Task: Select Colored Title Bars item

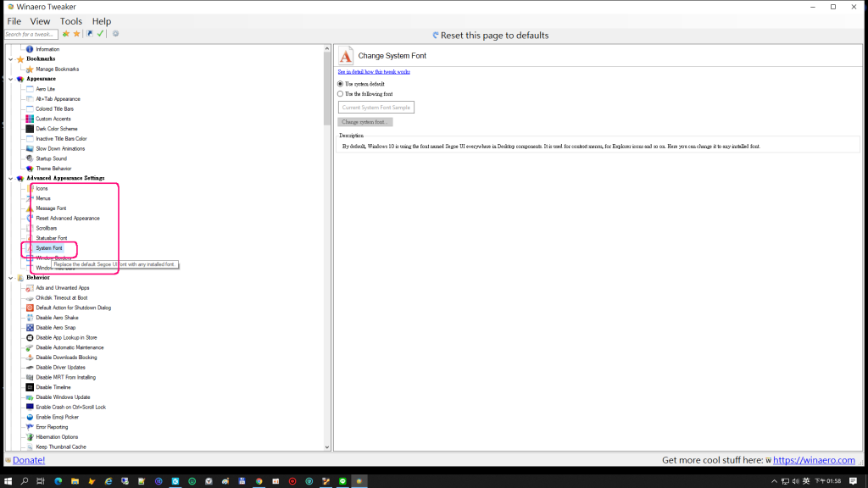Action: click(x=54, y=109)
